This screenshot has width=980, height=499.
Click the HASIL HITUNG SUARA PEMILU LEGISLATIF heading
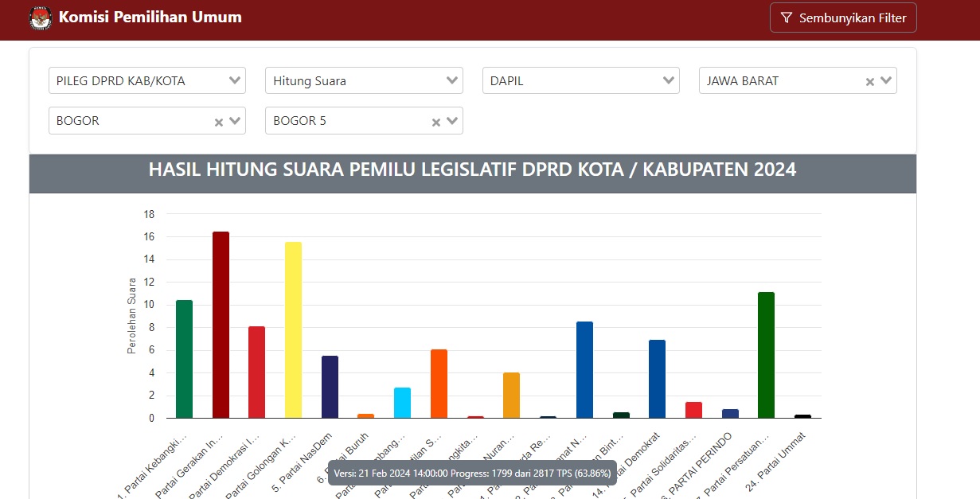473,170
